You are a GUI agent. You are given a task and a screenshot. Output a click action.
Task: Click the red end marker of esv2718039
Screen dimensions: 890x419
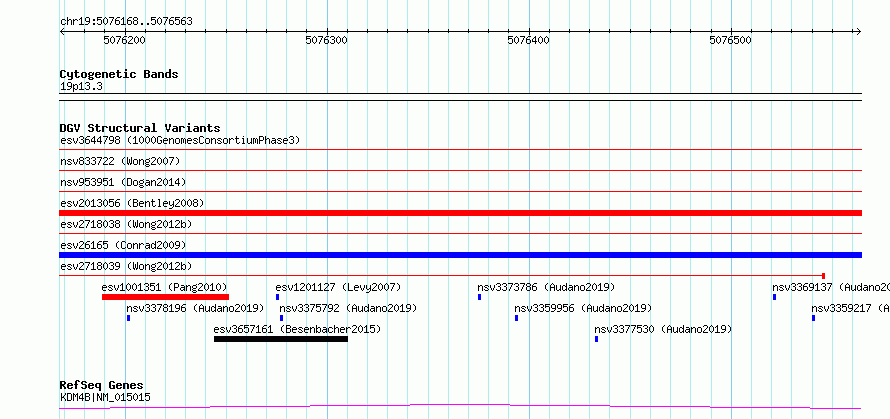[x=823, y=276]
